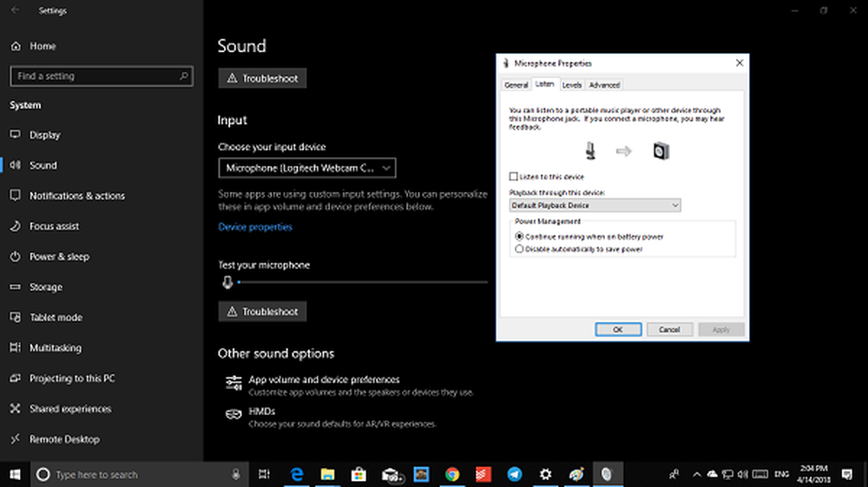Click the network icon in system tray
This screenshot has width=868, height=487.
(x=727, y=474)
